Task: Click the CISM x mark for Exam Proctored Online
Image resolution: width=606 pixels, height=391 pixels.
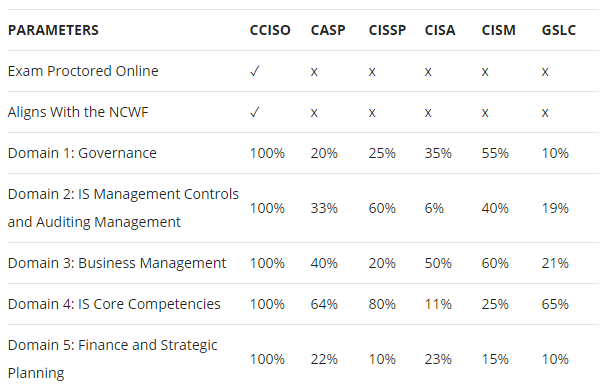Action: [485, 71]
